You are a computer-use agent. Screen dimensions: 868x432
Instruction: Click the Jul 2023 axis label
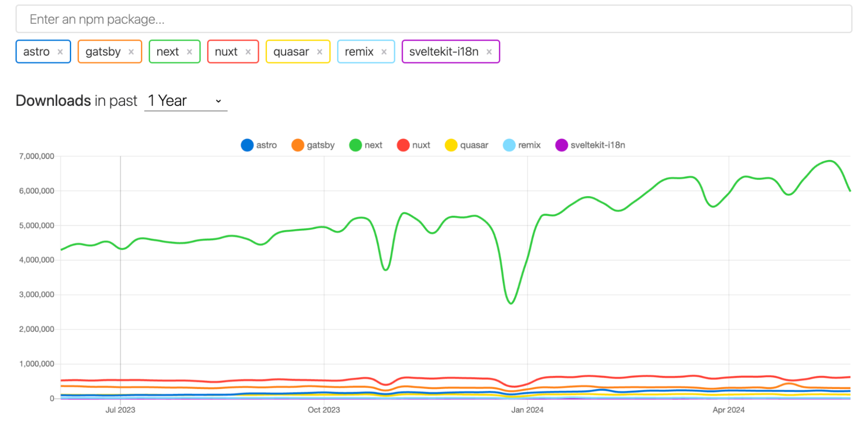point(120,410)
